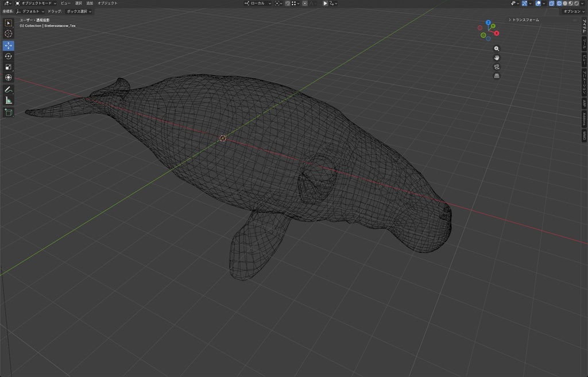Click the zoom magnifier viewport button
The width and height of the screenshot is (588, 377).
click(x=497, y=49)
